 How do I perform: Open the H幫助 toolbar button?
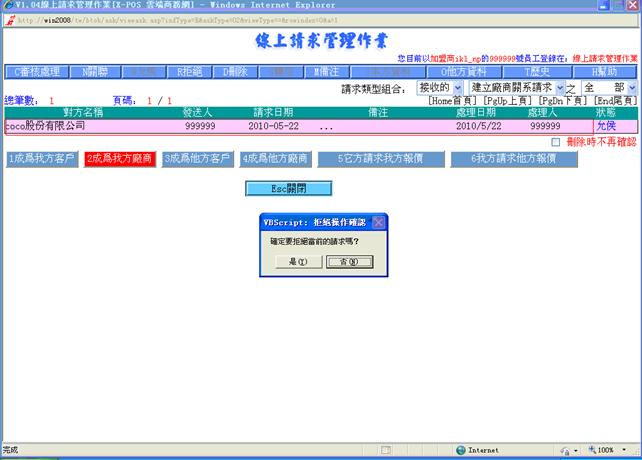click(x=604, y=72)
